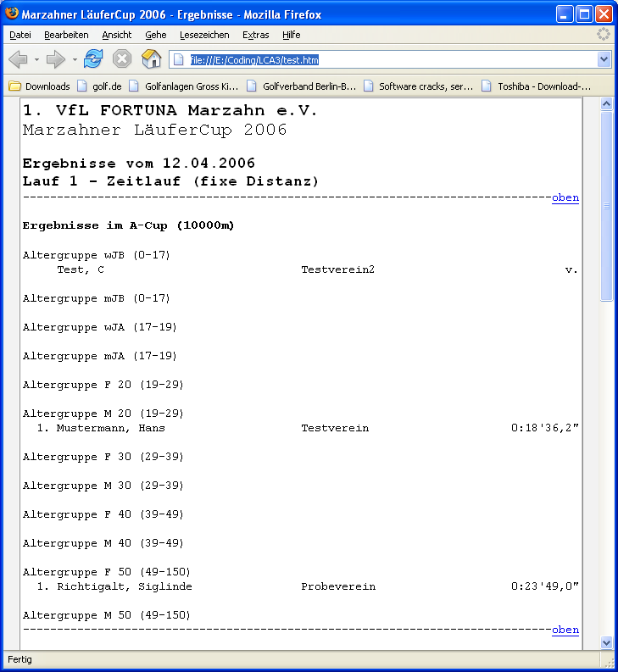The width and height of the screenshot is (618, 672).
Task: Click the 'Fertig' status bar text
Action: click(x=19, y=659)
